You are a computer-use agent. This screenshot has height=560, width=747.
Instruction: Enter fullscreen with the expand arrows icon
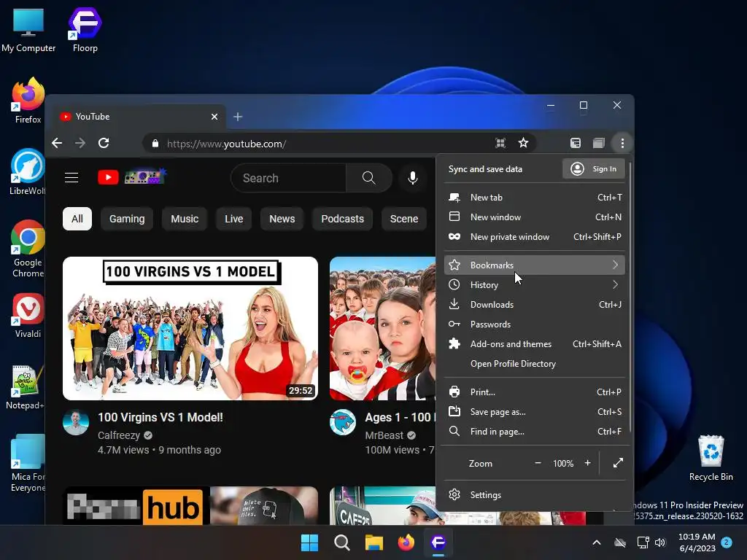(618, 463)
